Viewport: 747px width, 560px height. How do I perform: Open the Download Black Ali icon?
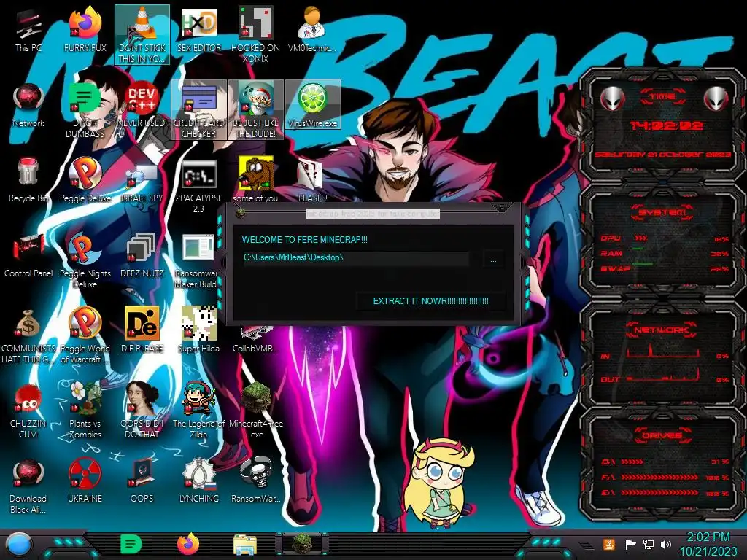(x=28, y=486)
